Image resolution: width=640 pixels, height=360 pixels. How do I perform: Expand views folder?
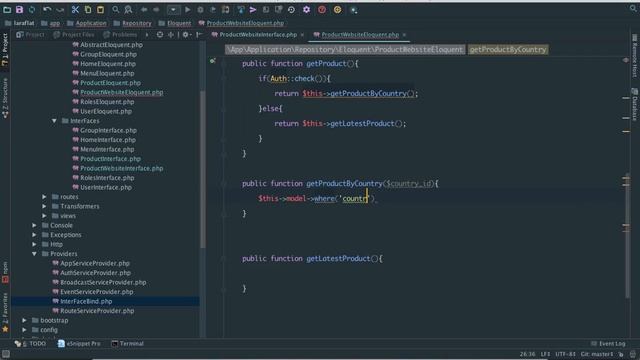pyautogui.click(x=44, y=216)
